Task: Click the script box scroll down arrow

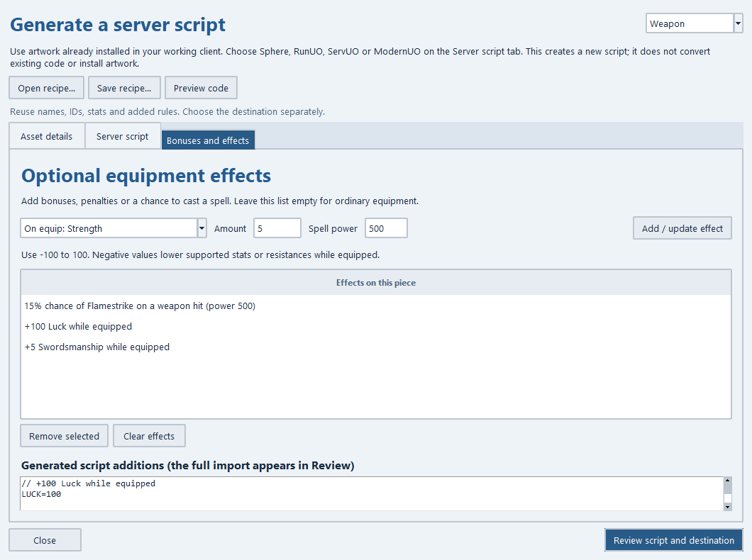Action: click(728, 507)
